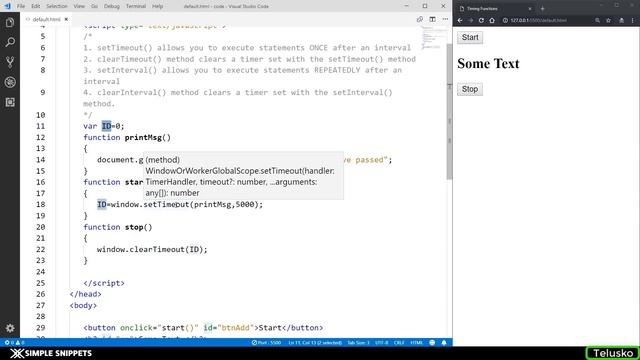
Task: Click the Port : 5500 live server status
Action: pos(267,342)
